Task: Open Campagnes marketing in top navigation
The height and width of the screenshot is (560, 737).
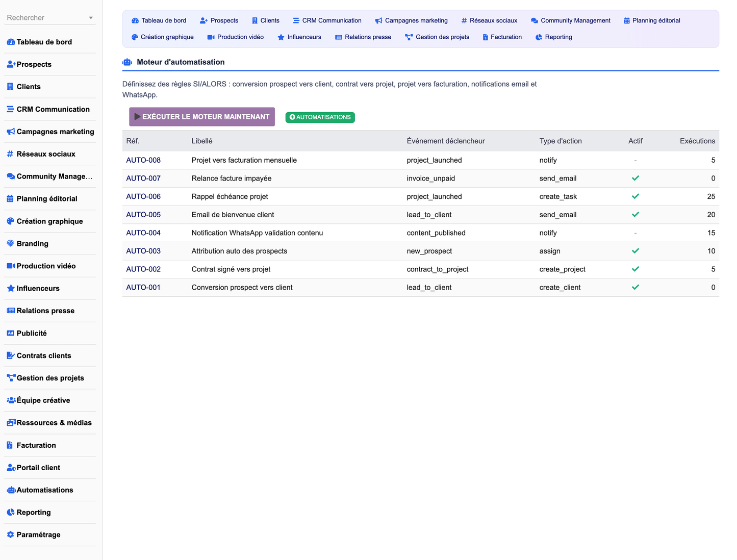Action: [411, 20]
